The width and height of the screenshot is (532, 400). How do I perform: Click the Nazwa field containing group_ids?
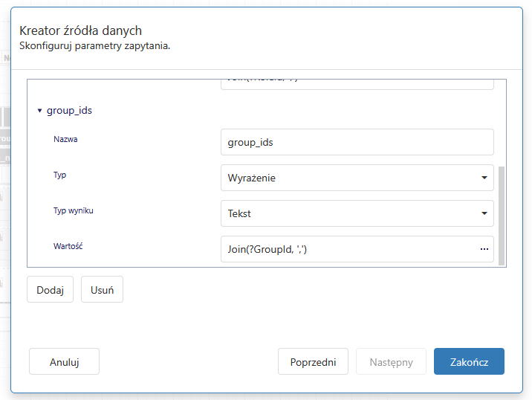point(357,142)
